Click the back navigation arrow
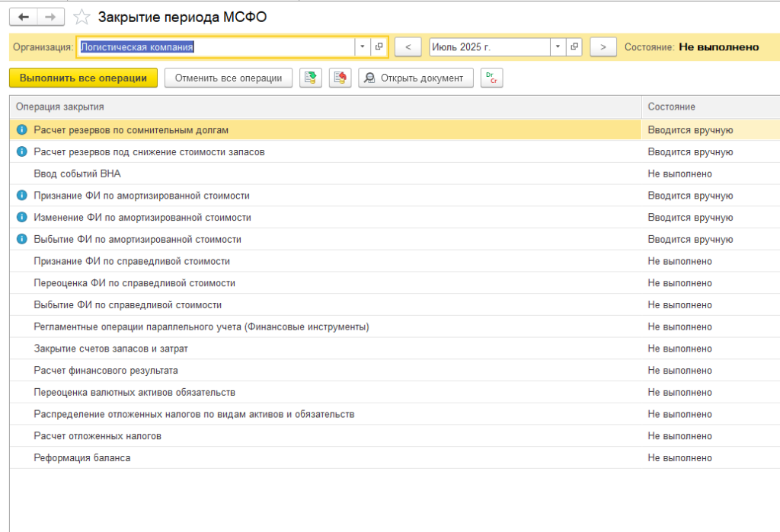 pos(23,17)
